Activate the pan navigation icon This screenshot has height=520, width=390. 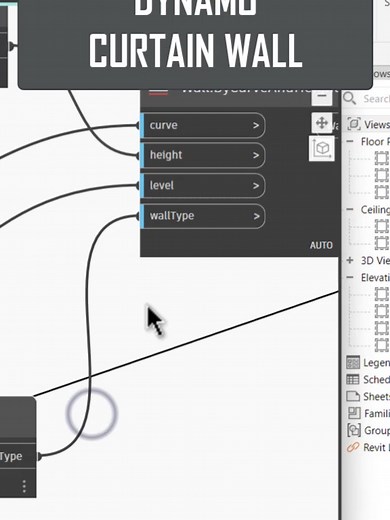coord(322,123)
